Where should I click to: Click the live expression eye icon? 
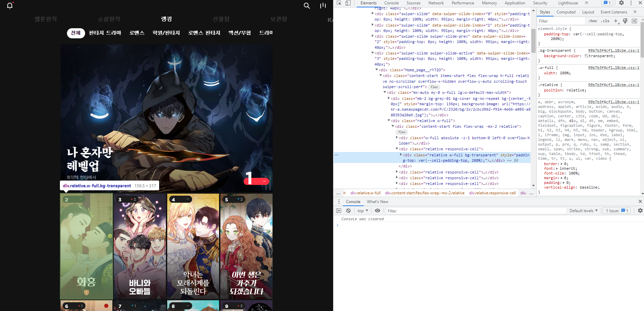coord(378,211)
